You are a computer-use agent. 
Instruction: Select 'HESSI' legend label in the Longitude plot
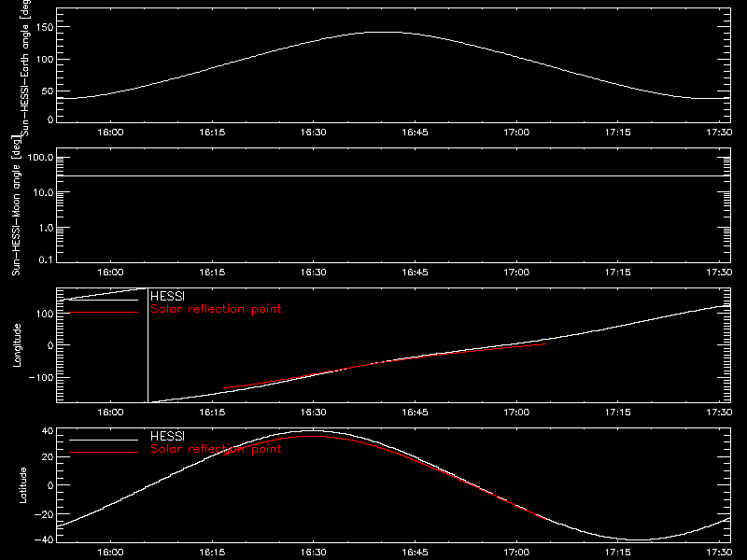[x=167, y=296]
